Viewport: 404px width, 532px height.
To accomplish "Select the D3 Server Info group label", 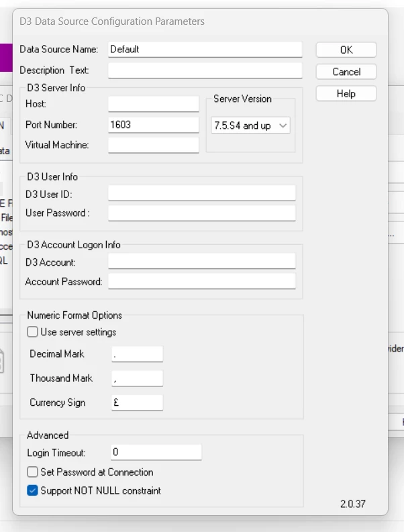I will pos(56,88).
